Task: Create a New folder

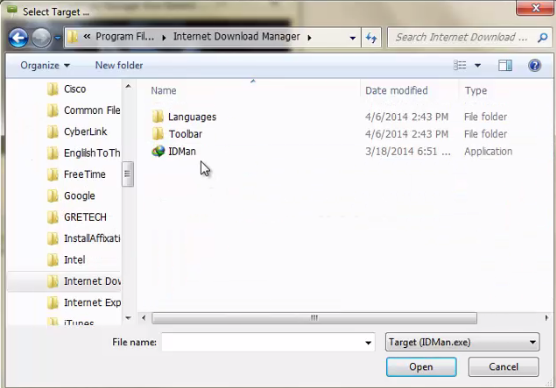Action: click(x=119, y=65)
